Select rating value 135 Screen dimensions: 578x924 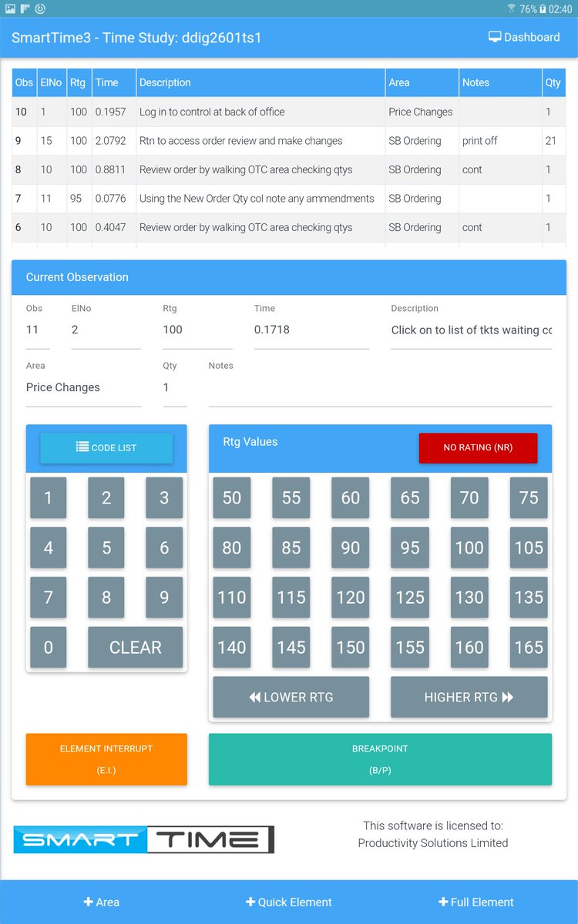pos(529,598)
